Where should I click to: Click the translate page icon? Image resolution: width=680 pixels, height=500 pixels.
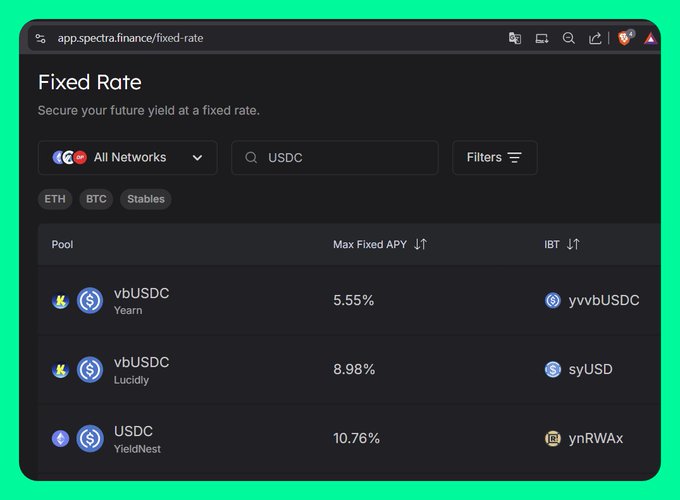[515, 38]
